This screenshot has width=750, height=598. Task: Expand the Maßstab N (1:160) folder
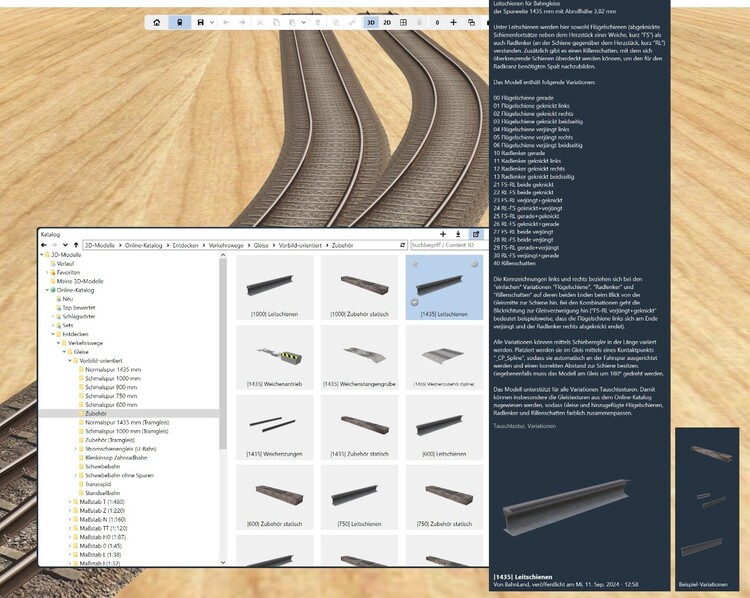pyautogui.click(x=69, y=520)
